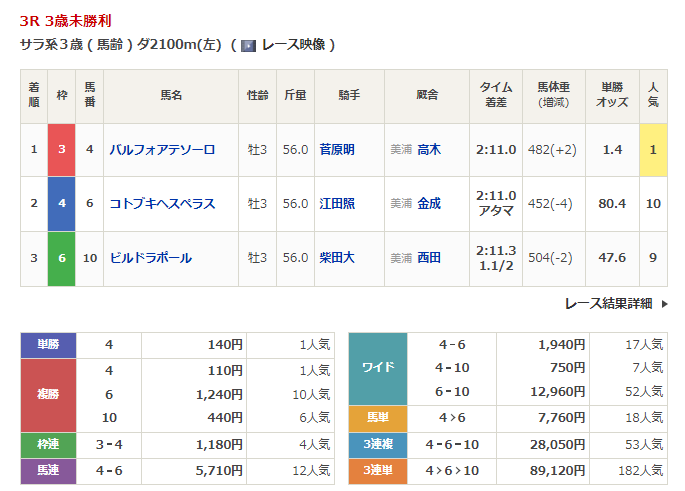Select the 3連単 trifecta payout label
Viewport: 685px width, 491px height.
click(x=377, y=469)
